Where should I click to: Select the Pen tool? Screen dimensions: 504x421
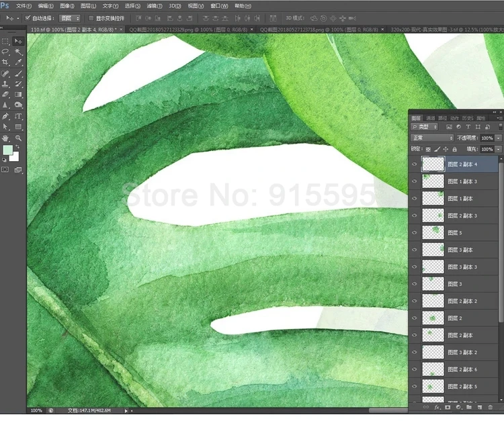[5, 116]
